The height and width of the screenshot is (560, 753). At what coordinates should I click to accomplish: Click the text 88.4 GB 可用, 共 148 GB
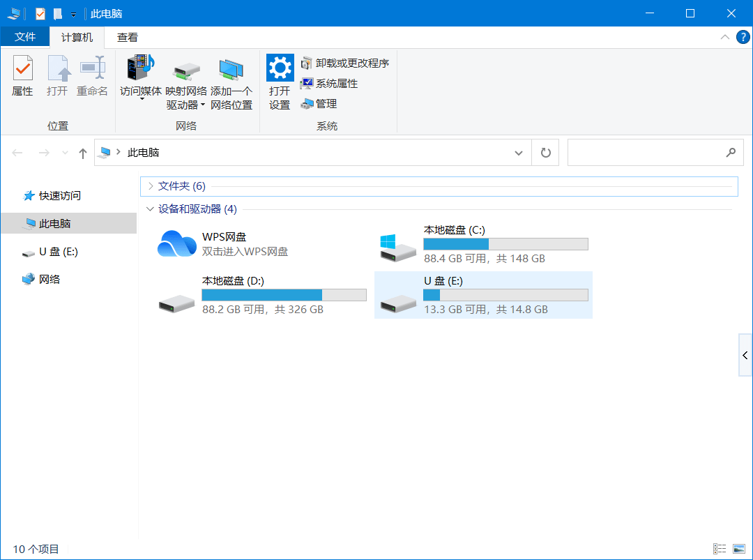[x=485, y=259]
